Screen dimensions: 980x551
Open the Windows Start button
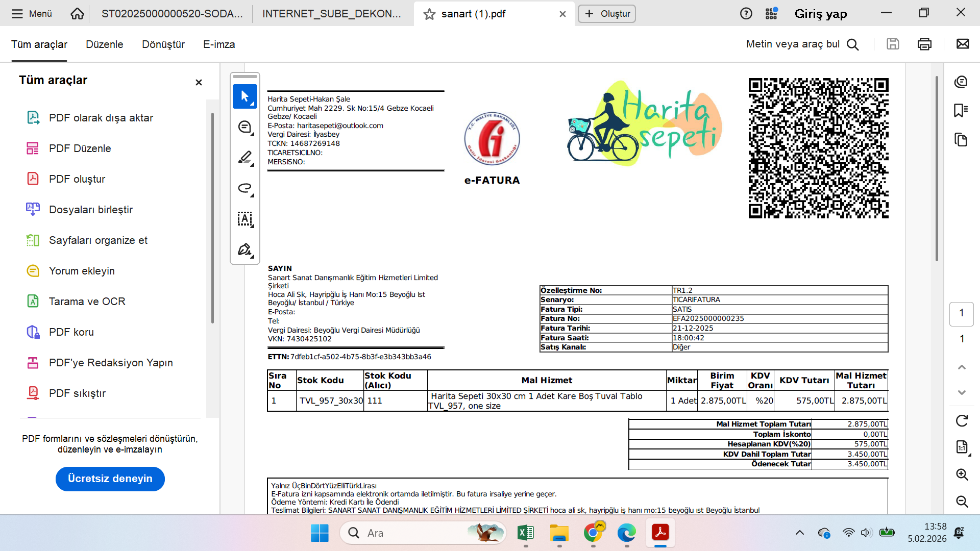(320, 533)
